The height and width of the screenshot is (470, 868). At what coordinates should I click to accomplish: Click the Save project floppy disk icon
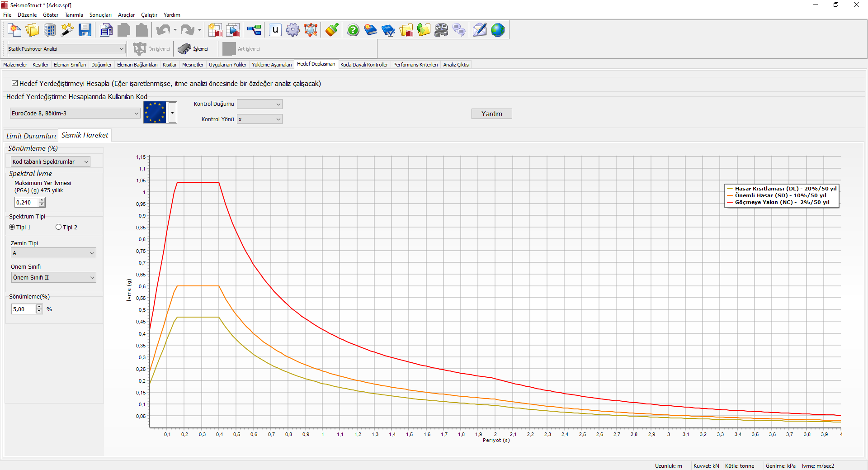point(85,30)
